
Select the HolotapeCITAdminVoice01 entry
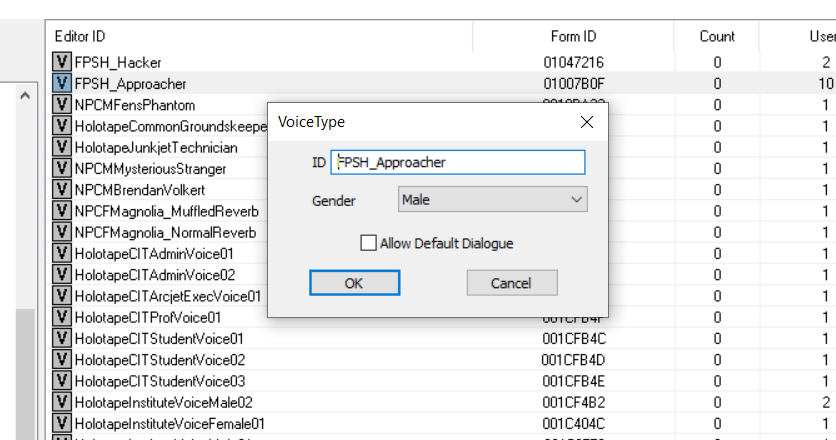pos(154,254)
